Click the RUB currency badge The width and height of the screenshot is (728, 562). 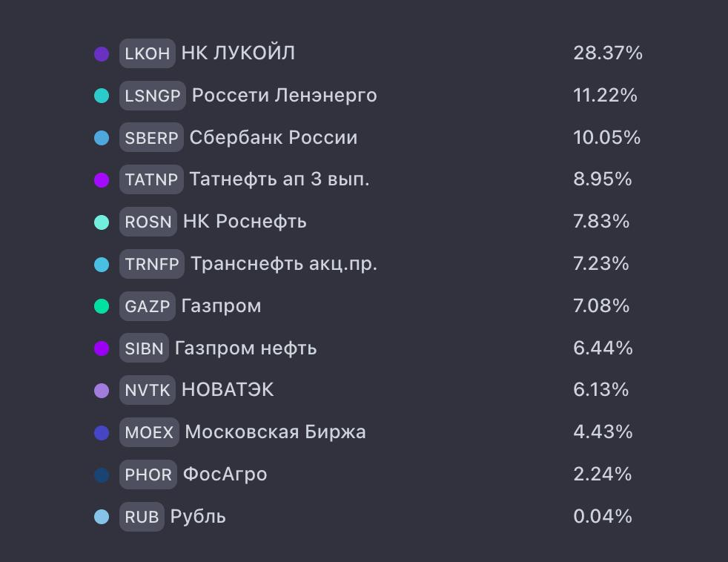point(142,517)
